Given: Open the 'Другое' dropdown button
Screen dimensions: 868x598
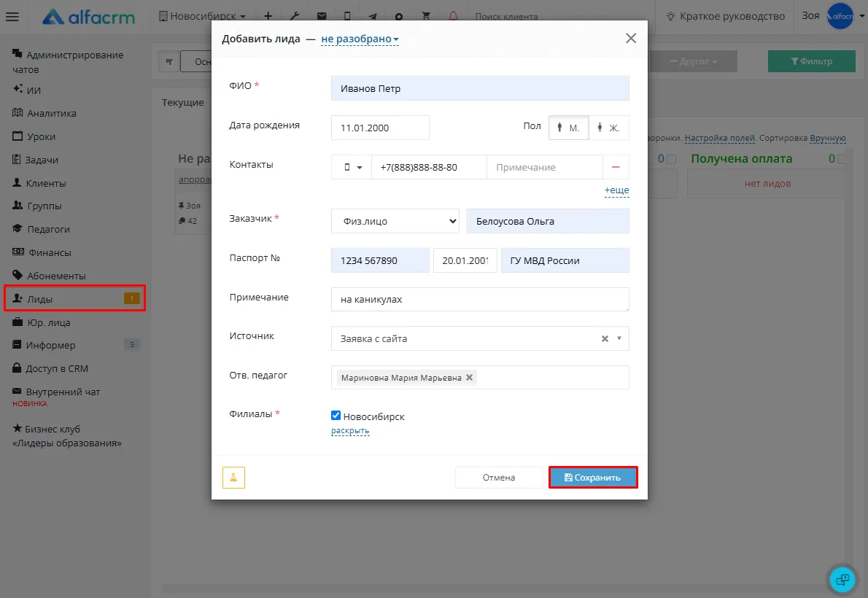Looking at the screenshot, I should (692, 61).
